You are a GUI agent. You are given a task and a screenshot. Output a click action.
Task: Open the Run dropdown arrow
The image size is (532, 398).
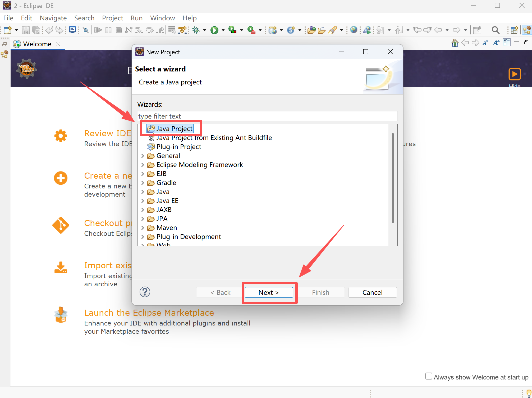[223, 30]
